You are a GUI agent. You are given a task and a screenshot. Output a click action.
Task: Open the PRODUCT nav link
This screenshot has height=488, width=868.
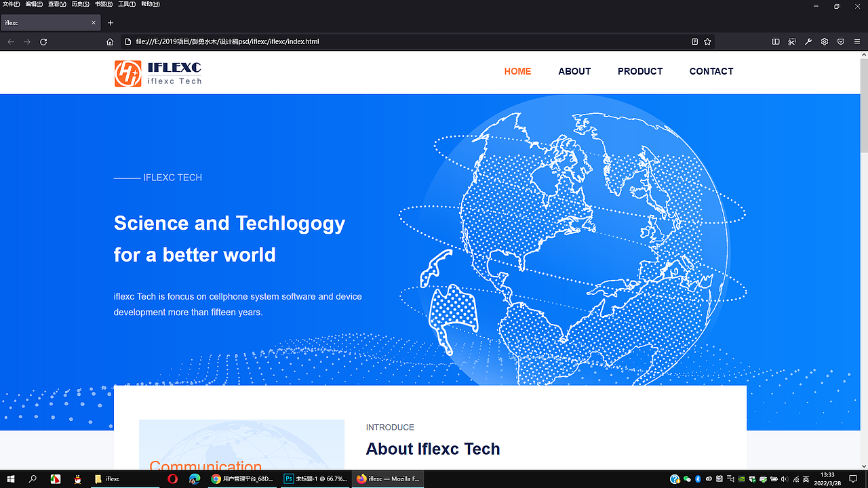point(640,71)
